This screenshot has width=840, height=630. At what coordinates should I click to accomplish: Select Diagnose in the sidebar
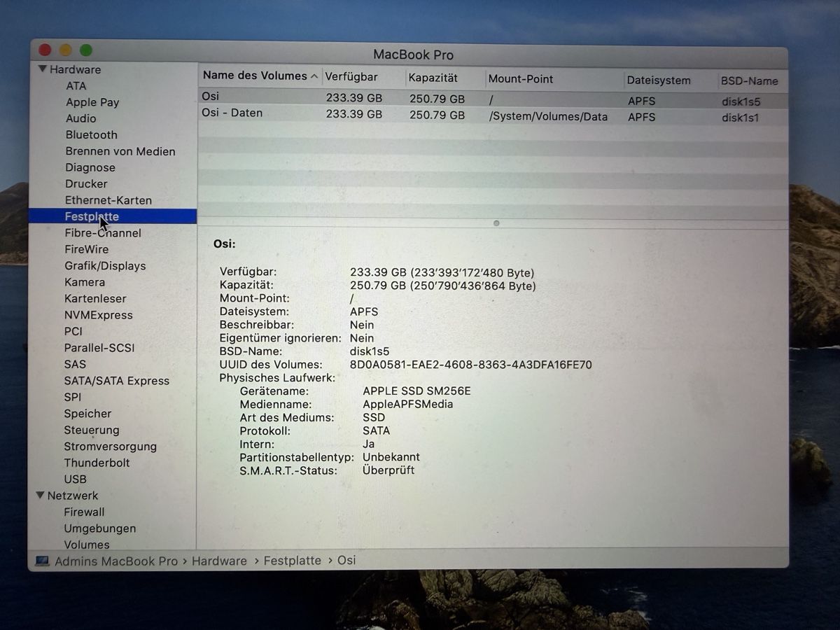point(90,167)
